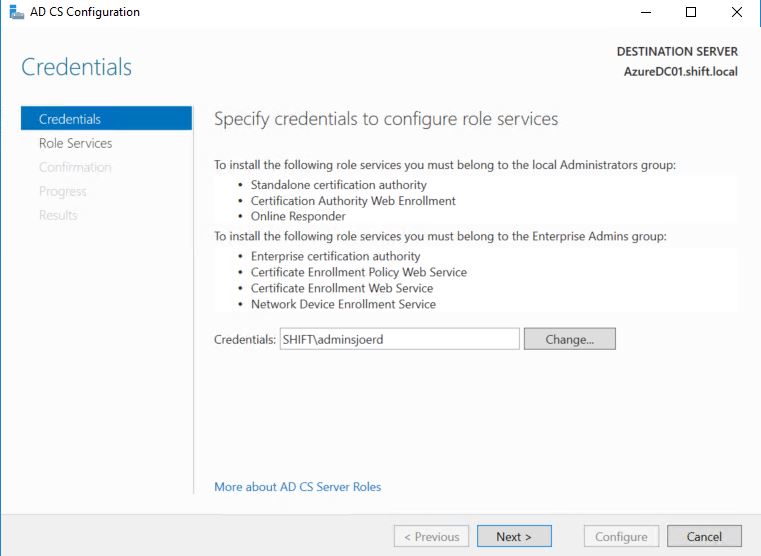Click the Configure button

621,537
